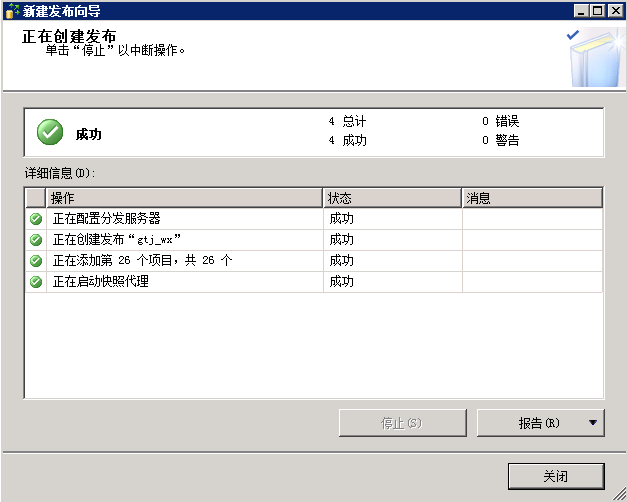Click success icon beside 正在启动快照代理
This screenshot has height=502, width=627.
[36, 282]
